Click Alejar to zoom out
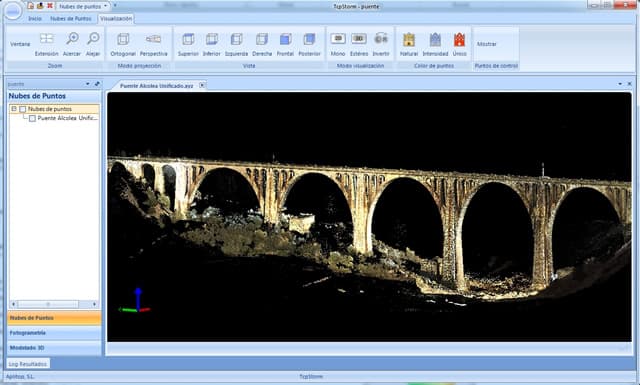Screen dimensions: 640x385 pos(93,44)
